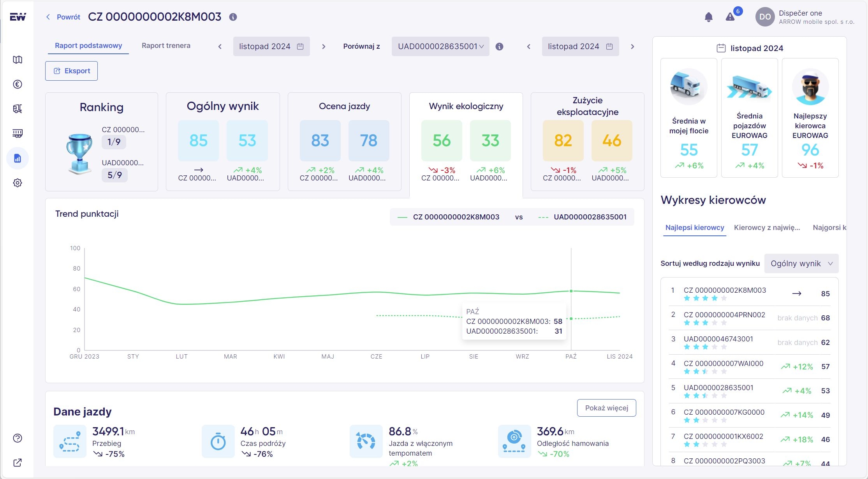Open the map icon in sidebar

point(18,60)
